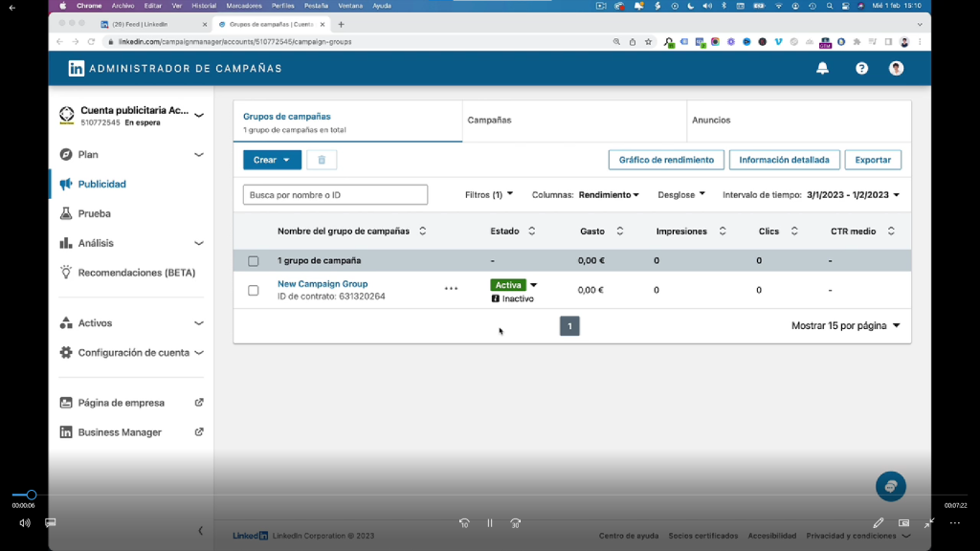This screenshot has width=980, height=551.
Task: Close the Feed | LinkedIn tab
Action: point(205,24)
